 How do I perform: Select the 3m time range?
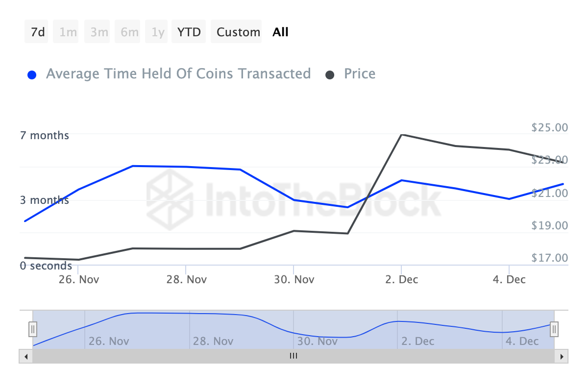[x=97, y=31]
